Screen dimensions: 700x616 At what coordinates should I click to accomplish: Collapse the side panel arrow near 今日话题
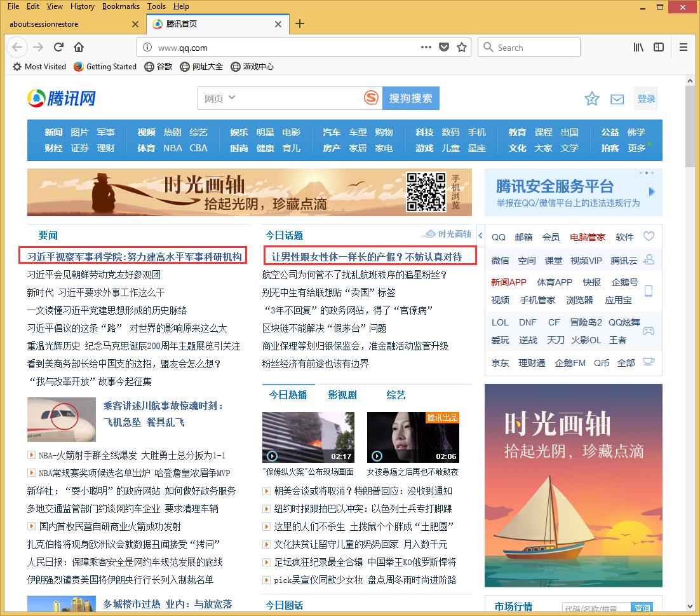click(480, 236)
